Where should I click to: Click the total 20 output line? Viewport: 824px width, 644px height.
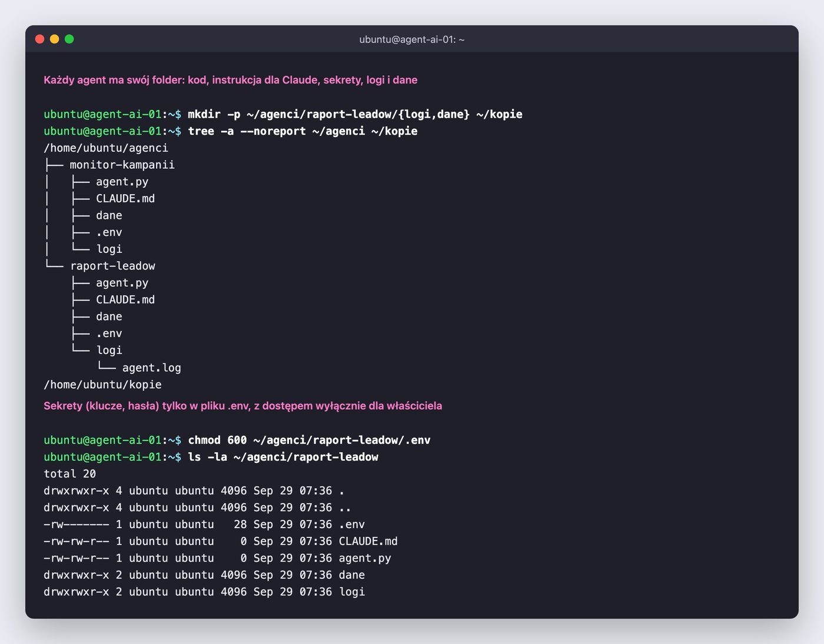click(x=70, y=474)
